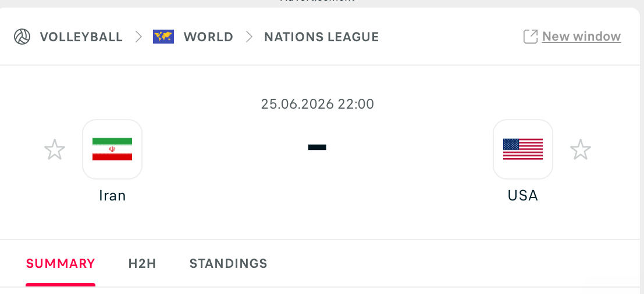Screen dimensions: 644x294
Task: Click the USA flag logo
Action: point(522,149)
